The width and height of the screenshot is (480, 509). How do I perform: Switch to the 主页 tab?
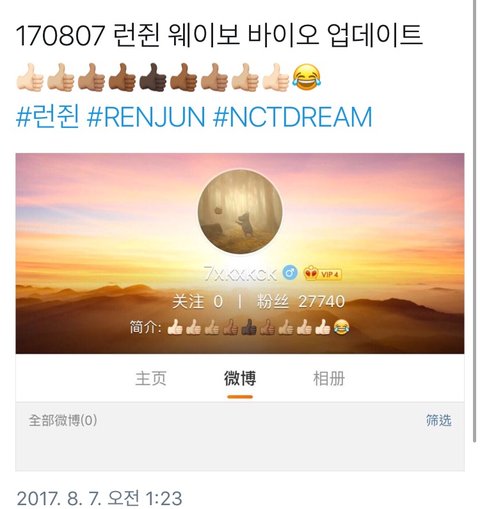(151, 379)
